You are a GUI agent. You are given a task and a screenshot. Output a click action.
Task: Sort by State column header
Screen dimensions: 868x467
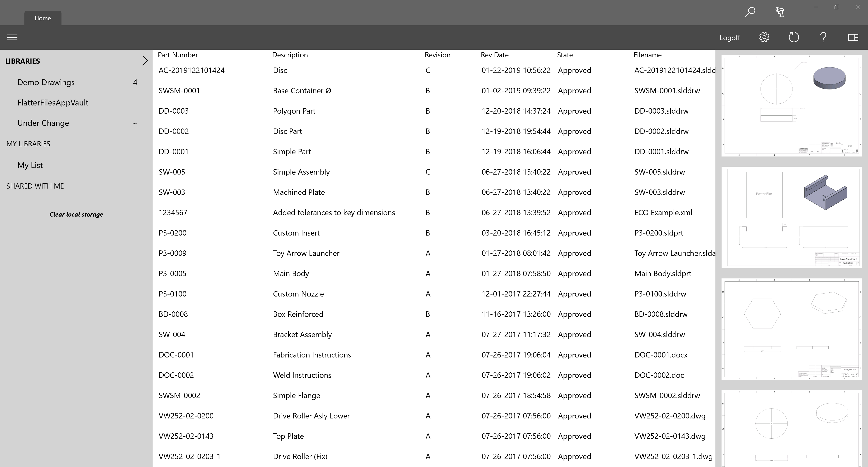click(x=565, y=55)
